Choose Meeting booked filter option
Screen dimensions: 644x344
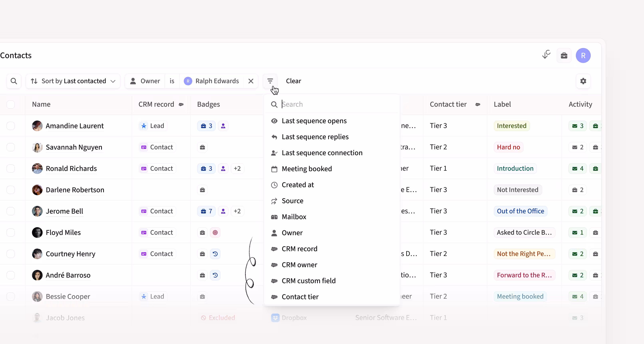pyautogui.click(x=306, y=169)
